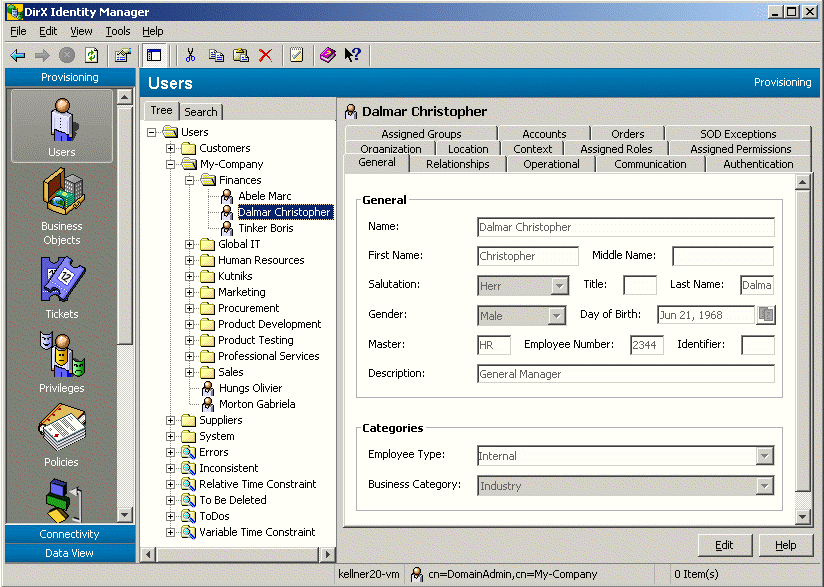Open the Employee Type dropdown
824x587 pixels.
pos(765,455)
